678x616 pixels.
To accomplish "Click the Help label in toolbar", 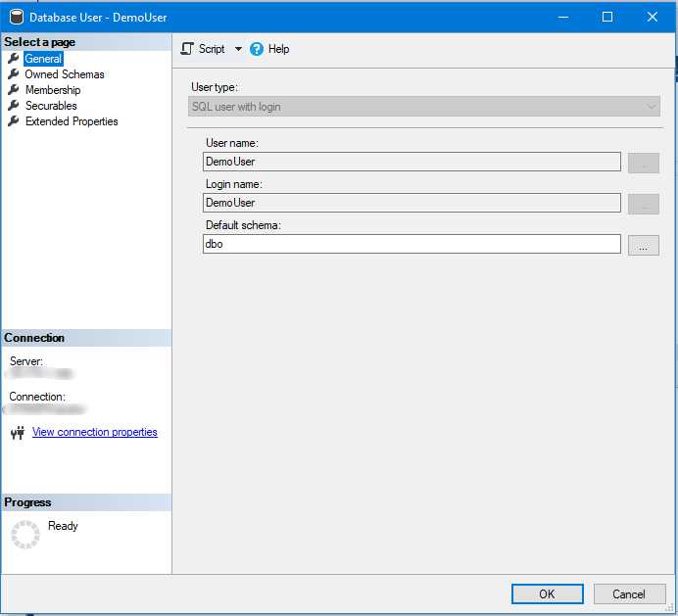I will (278, 49).
